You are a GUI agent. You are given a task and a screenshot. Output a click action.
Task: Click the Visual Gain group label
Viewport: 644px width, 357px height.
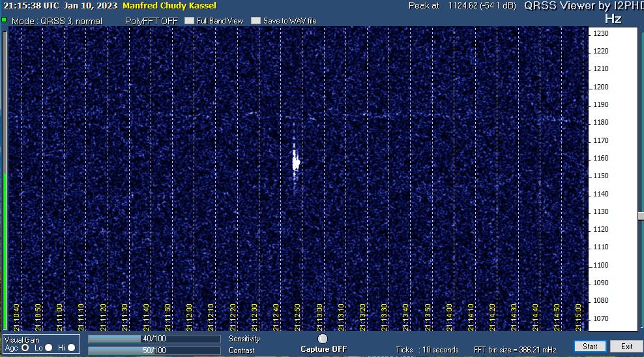tap(22, 340)
